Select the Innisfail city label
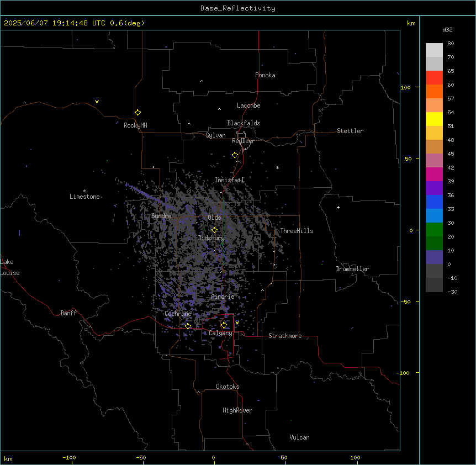The width and height of the screenshot is (476, 465). point(230,180)
